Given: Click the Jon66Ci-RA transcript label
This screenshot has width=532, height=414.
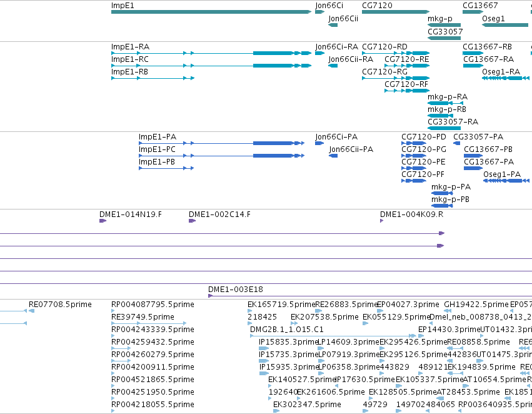Looking at the screenshot, I should (x=336, y=47).
